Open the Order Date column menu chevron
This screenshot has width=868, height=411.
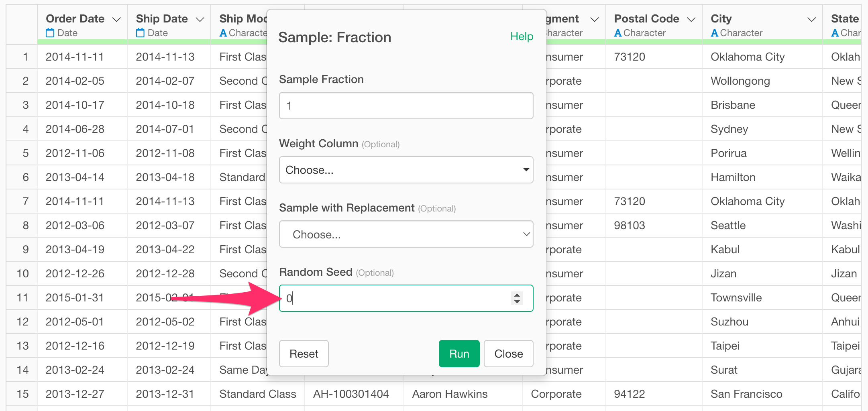(x=116, y=19)
